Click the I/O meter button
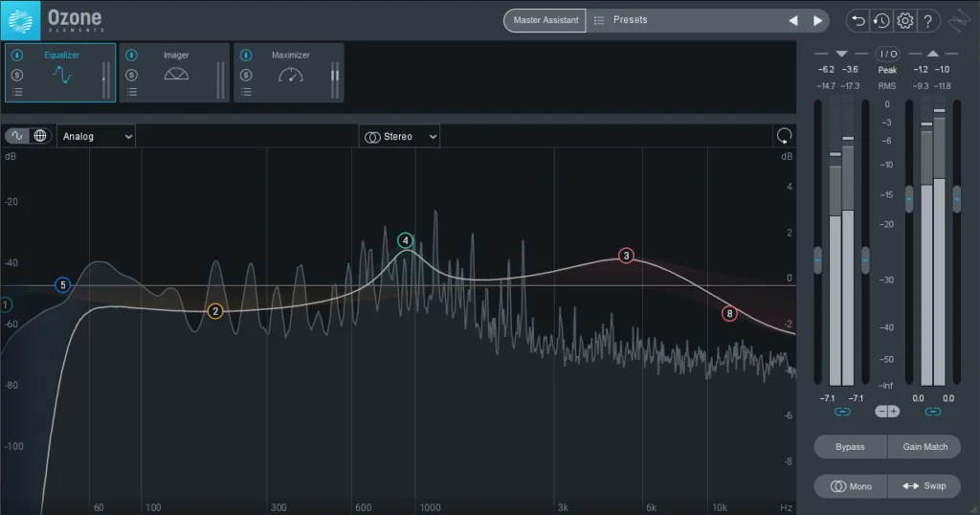The image size is (980, 515). [x=887, y=54]
